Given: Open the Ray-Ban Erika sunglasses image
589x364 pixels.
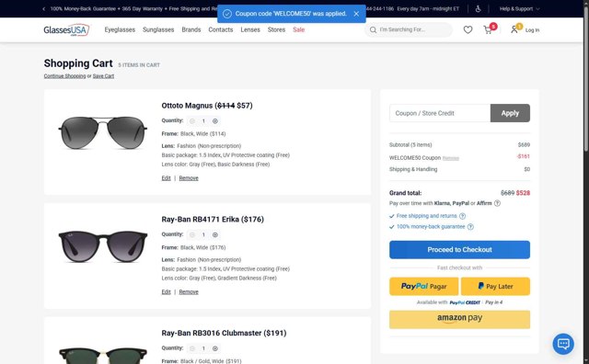Looking at the screenshot, I should coord(102,246).
